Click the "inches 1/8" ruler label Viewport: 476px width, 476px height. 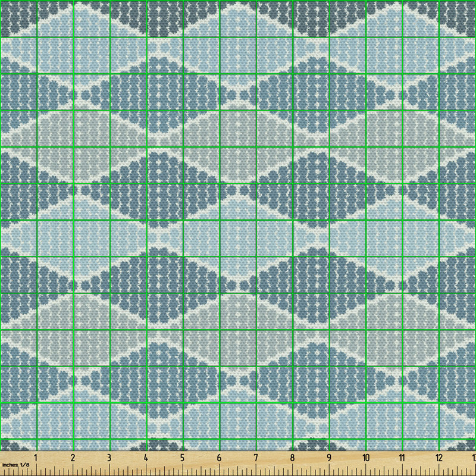[x=16, y=465]
